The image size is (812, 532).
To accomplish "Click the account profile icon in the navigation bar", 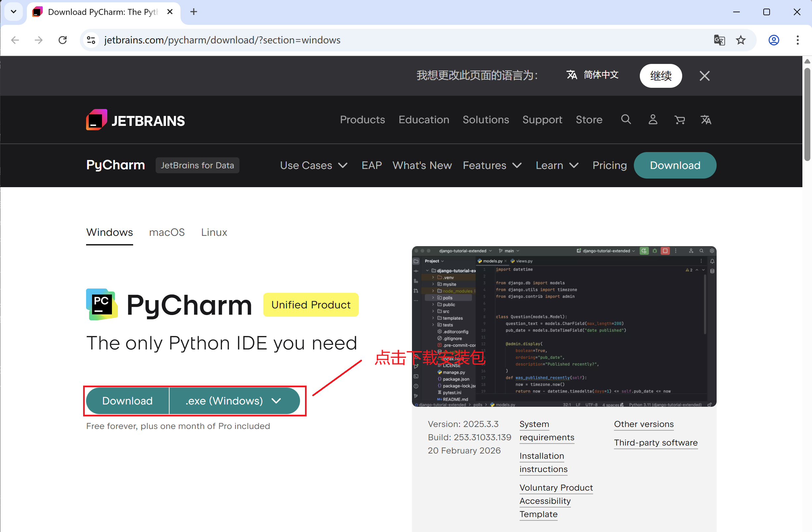I will click(653, 120).
